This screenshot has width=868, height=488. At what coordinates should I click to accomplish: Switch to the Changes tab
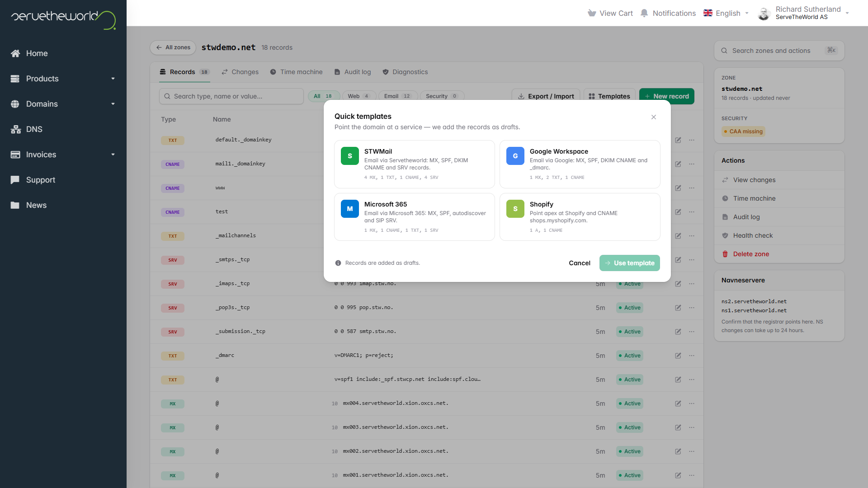tap(240, 72)
